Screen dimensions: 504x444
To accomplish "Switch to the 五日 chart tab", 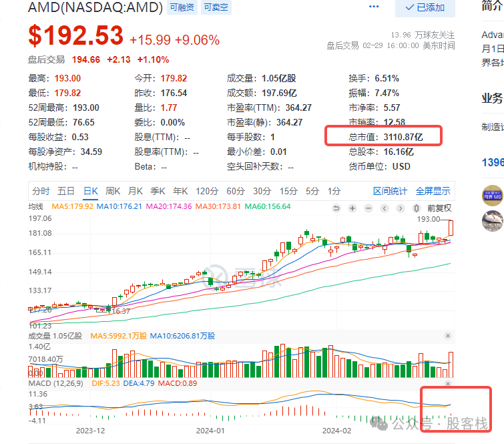I will coord(66,191).
